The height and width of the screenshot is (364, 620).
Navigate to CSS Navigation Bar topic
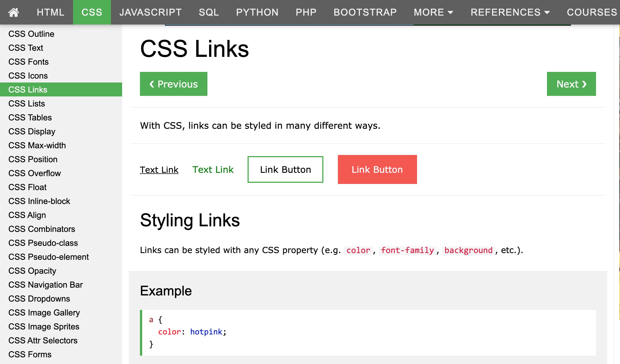pyautogui.click(x=45, y=285)
